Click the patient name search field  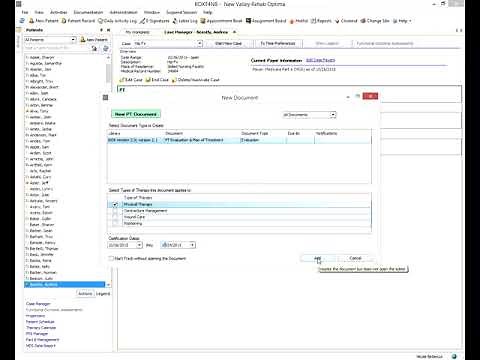[57, 48]
